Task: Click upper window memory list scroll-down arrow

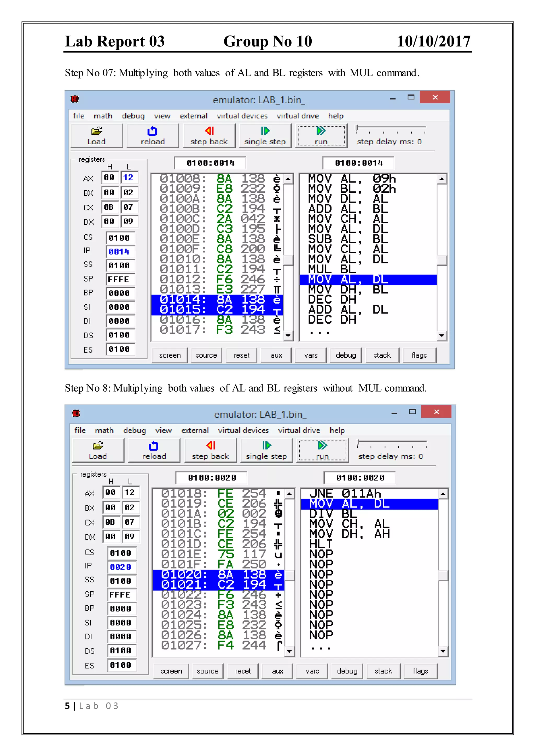Action: click(x=288, y=335)
